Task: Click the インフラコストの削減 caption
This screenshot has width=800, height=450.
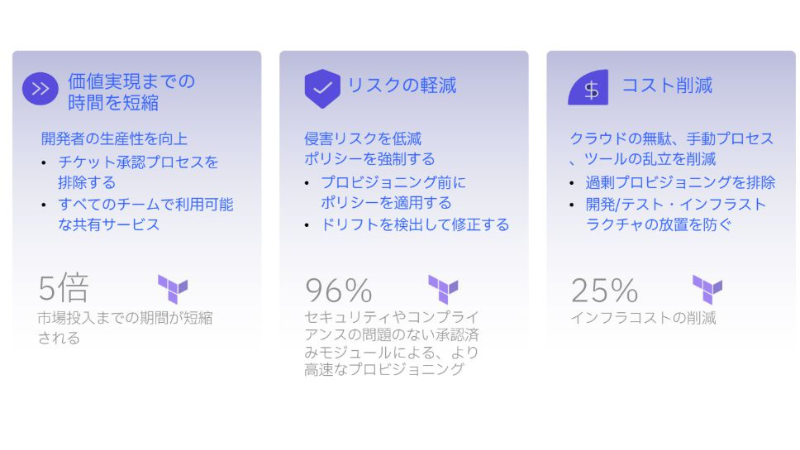Action: (x=643, y=319)
